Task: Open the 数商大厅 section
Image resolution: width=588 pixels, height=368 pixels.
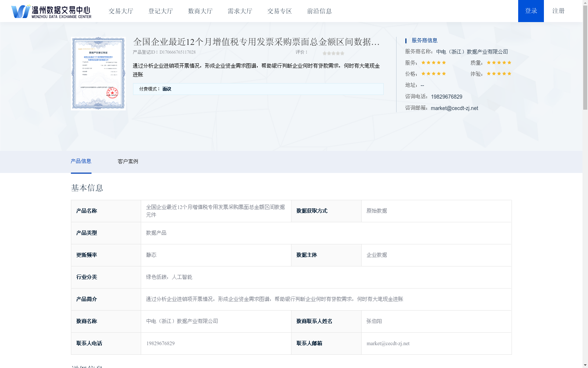Action: pos(200,11)
